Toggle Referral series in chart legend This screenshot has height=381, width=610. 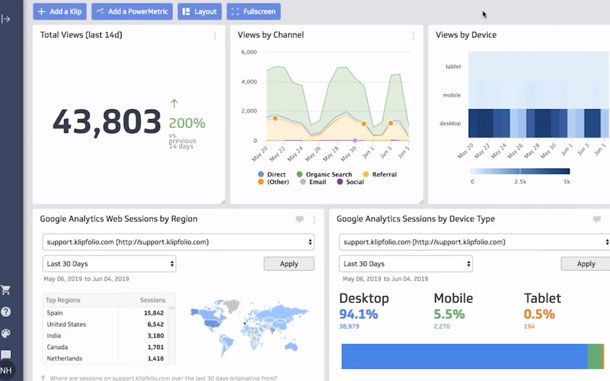pos(379,174)
